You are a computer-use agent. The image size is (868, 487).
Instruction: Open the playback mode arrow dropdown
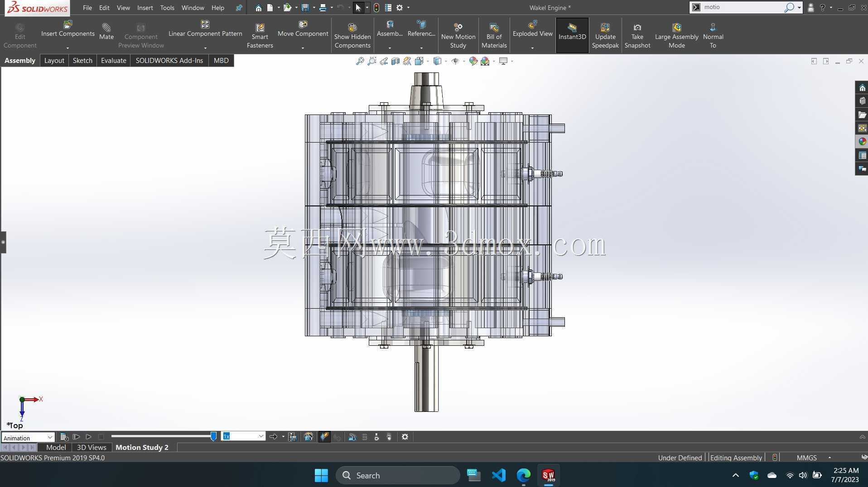[x=283, y=437]
